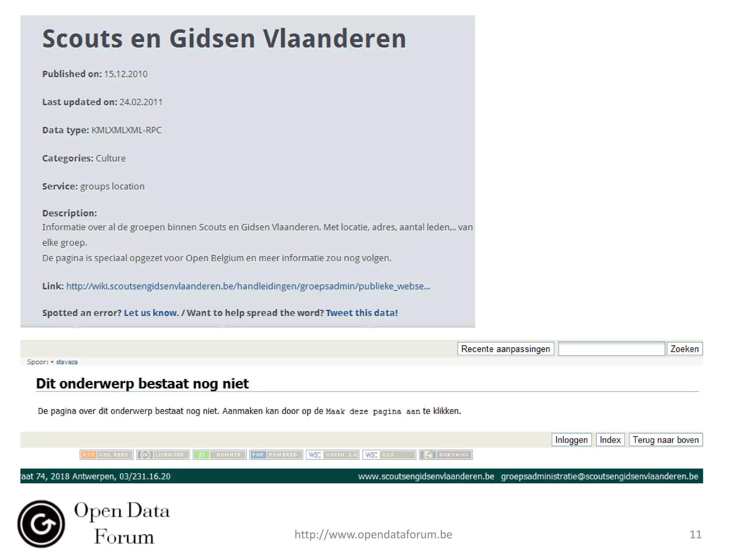Follow the stavaza breadcrumb link
The height and width of the screenshot is (560, 747).
[67, 362]
